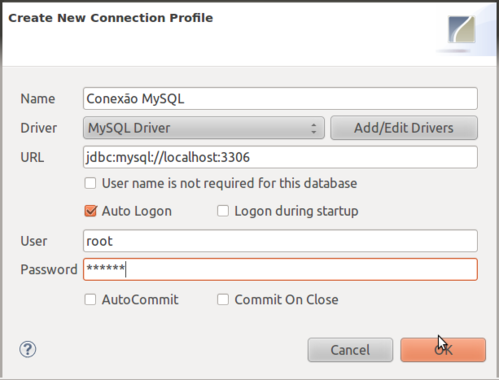Open the MySQL Driver dropdown
Image resolution: width=499 pixels, height=380 pixels.
point(204,128)
